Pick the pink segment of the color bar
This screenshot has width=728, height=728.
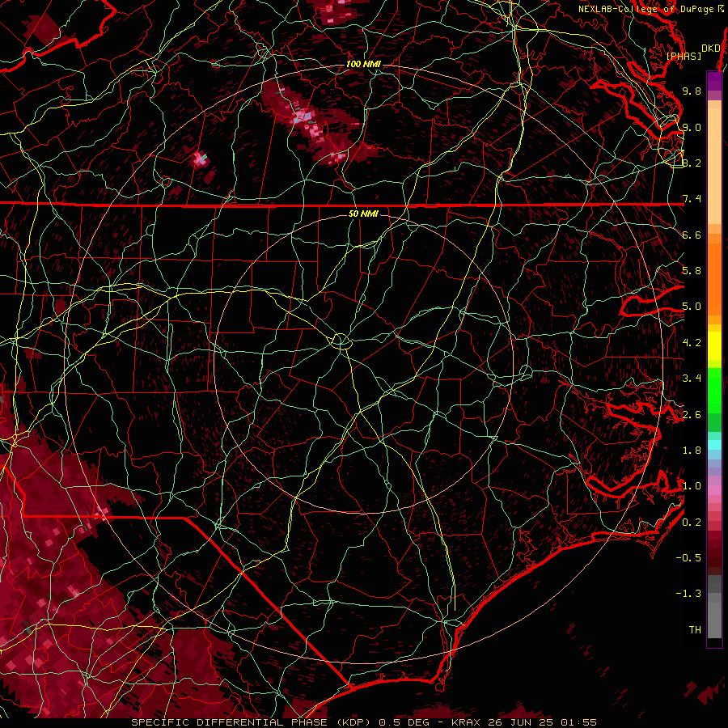click(x=714, y=490)
